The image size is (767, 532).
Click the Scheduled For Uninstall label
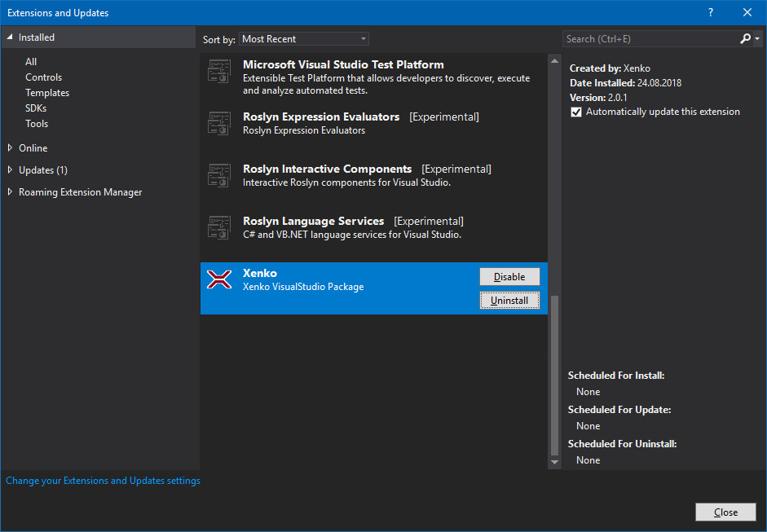pos(622,444)
